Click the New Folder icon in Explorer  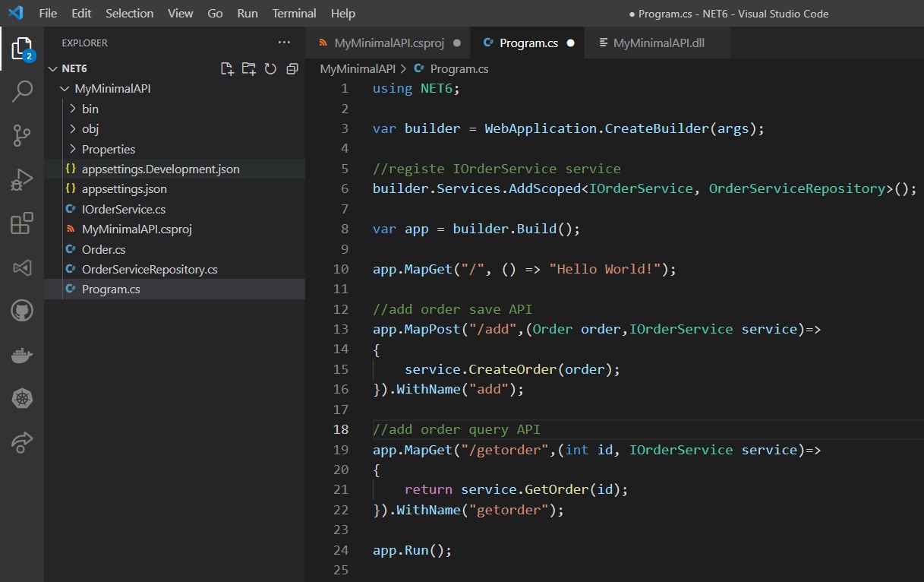[248, 68]
